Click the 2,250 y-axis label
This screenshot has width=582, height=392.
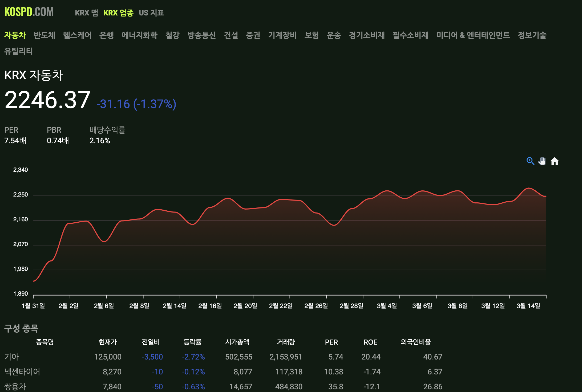pyautogui.click(x=21, y=195)
